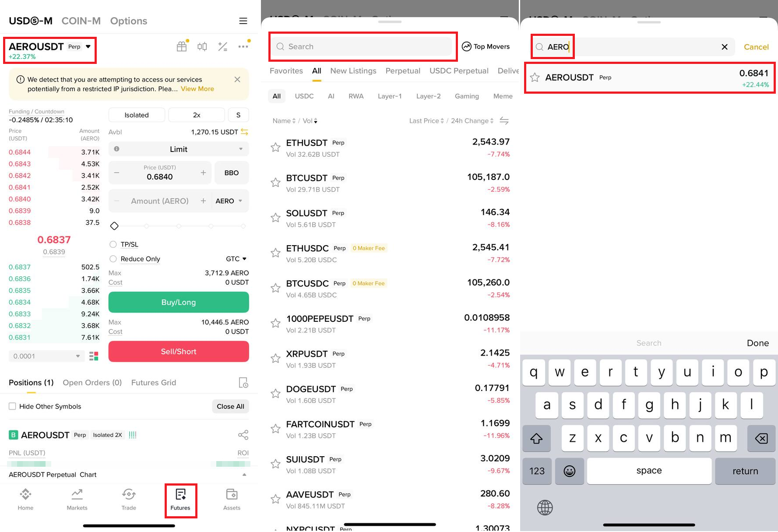Expand the AEROUSDT Perpetual Chart panel

[x=244, y=475]
